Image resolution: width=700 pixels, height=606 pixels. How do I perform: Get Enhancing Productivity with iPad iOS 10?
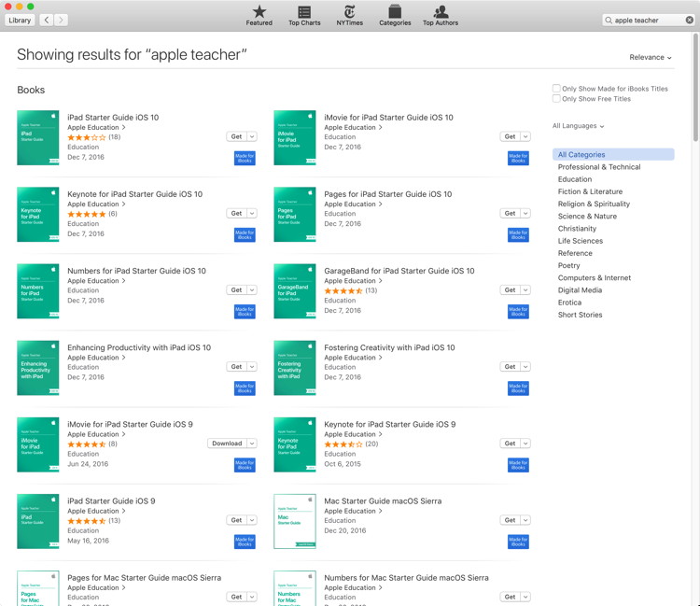point(237,367)
